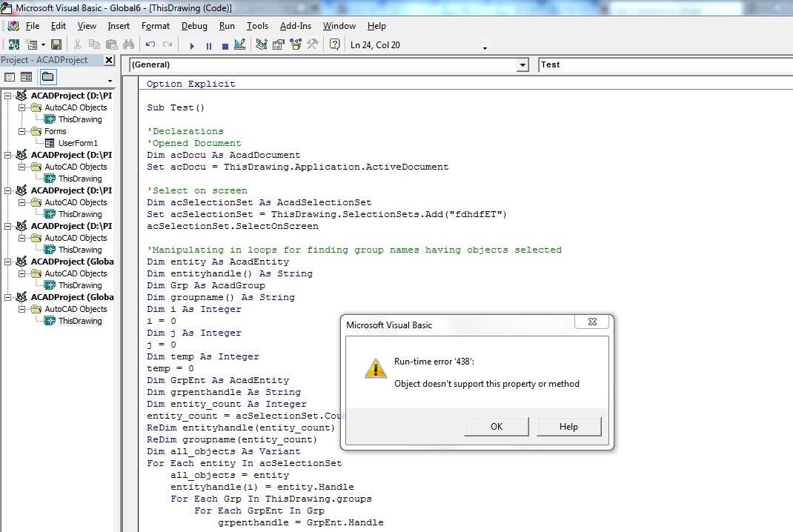Click View Code icon in Project panel

10,77
